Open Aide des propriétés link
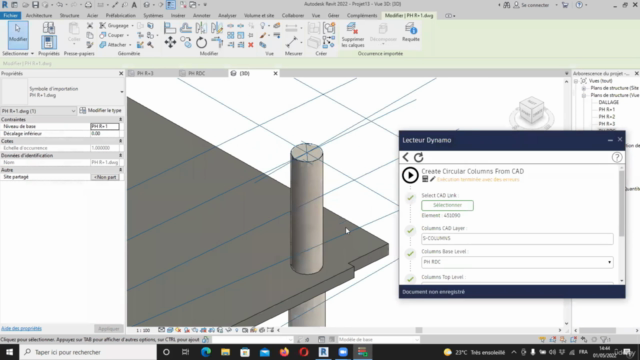The width and height of the screenshot is (640, 360). click(21, 329)
